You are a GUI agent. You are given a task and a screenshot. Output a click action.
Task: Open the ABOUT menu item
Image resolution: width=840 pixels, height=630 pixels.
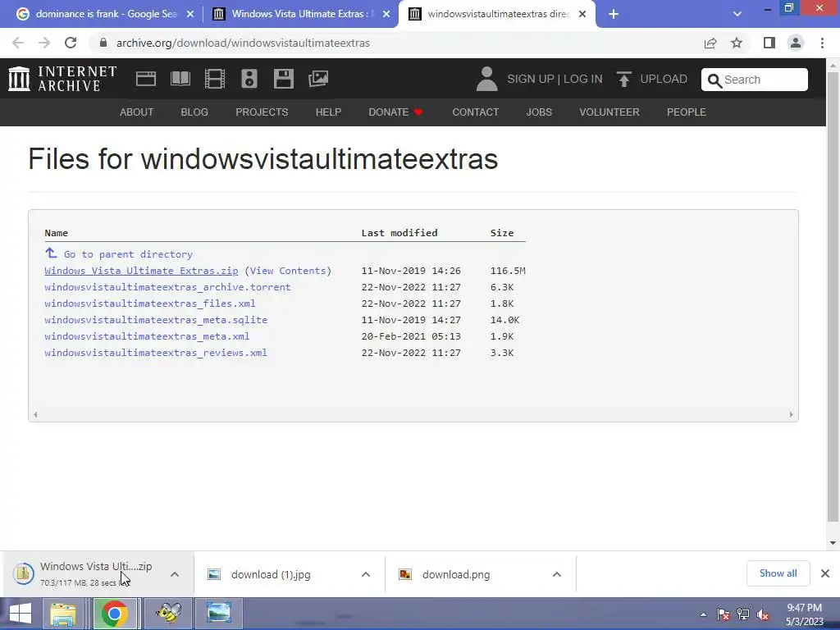point(137,112)
